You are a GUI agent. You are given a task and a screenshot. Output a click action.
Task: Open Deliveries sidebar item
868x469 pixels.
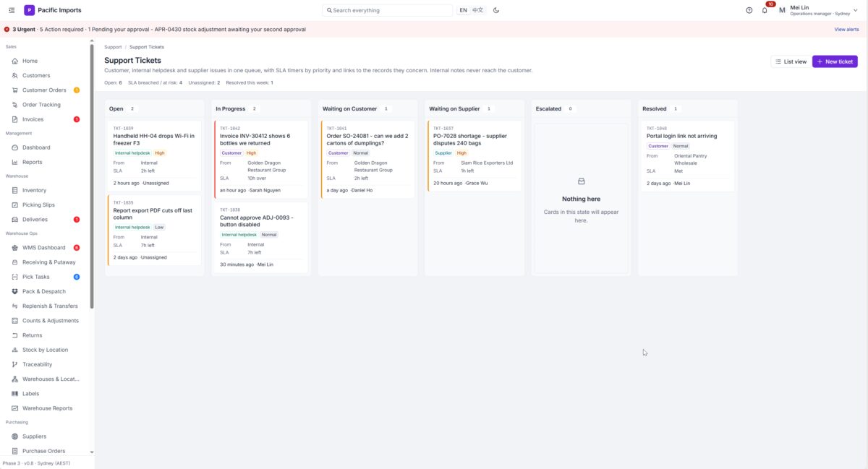pyautogui.click(x=46, y=219)
